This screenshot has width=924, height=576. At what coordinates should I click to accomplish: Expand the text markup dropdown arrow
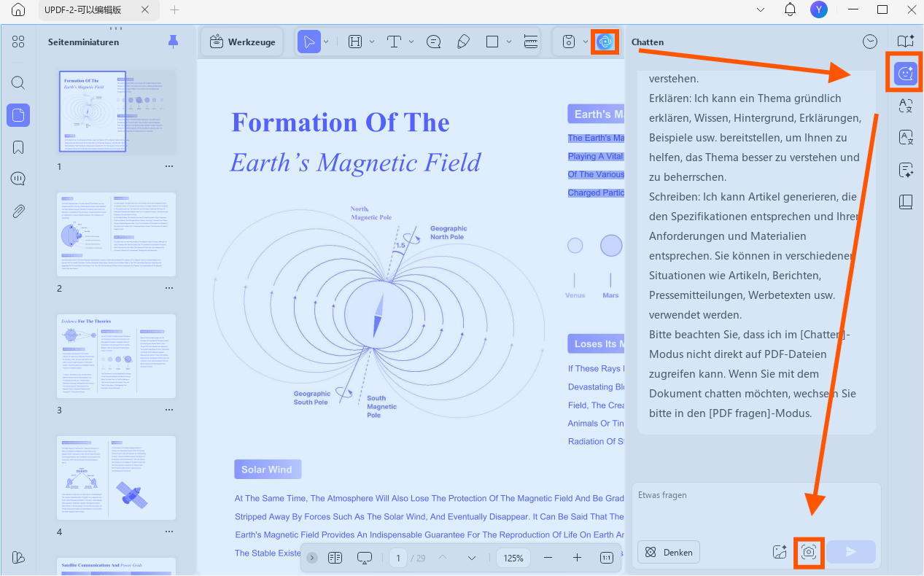click(411, 42)
